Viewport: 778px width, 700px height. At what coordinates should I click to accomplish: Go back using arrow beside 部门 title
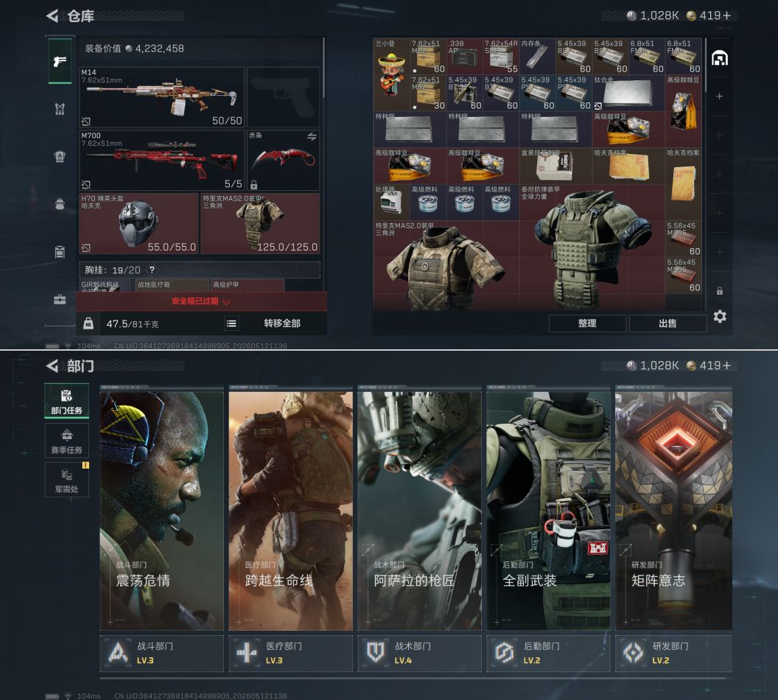[52, 365]
